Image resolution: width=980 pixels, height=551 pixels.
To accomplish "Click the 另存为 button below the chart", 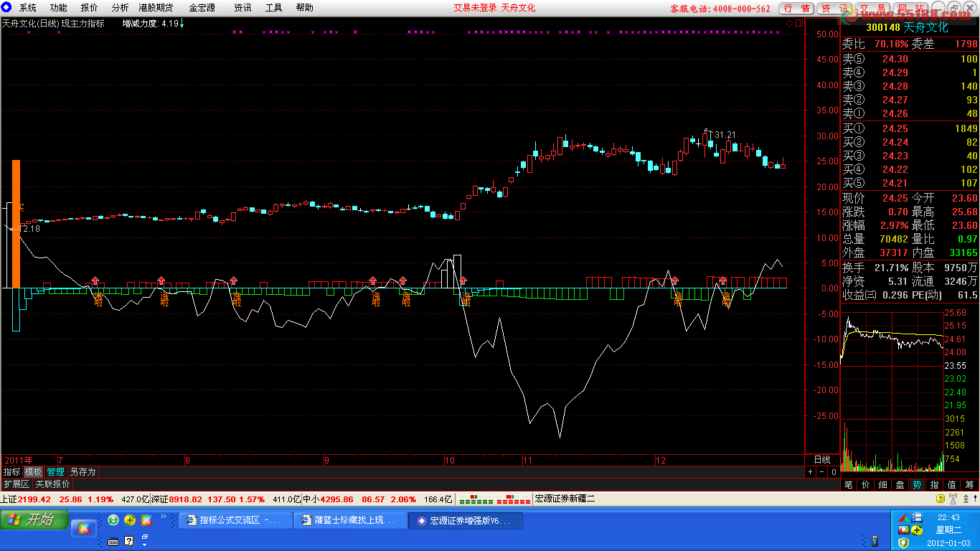I will tap(83, 472).
